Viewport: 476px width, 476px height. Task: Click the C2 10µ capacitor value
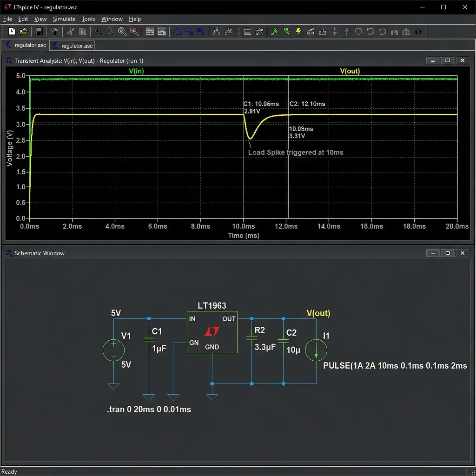pos(293,350)
